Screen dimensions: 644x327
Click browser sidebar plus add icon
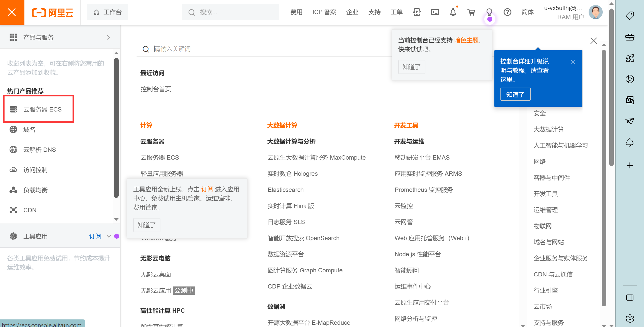point(630,165)
